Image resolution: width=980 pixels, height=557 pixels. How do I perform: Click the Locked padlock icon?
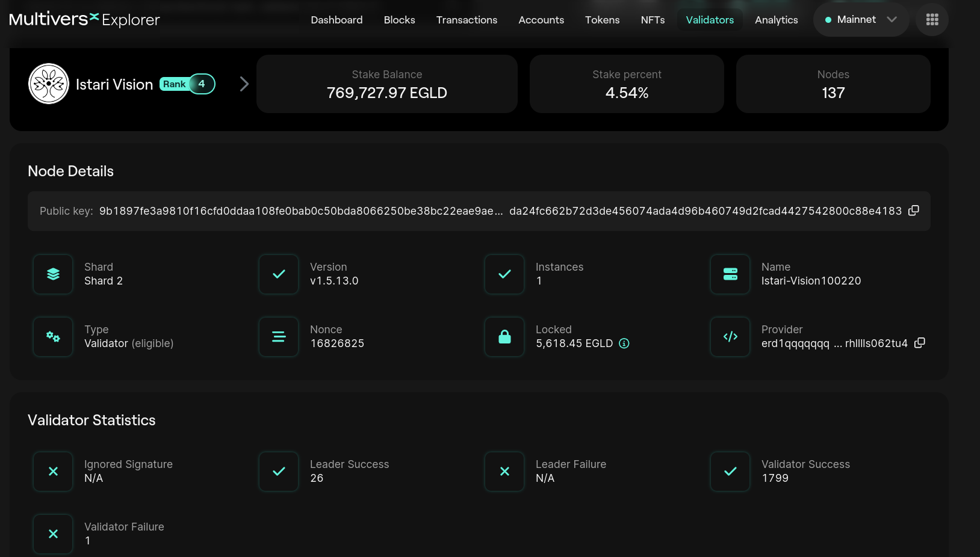click(x=504, y=337)
